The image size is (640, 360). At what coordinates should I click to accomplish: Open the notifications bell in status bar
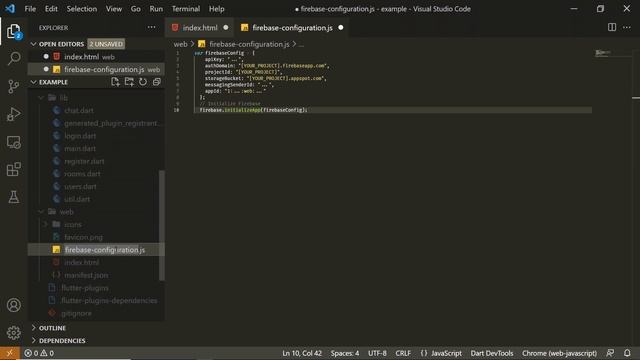tap(627, 353)
